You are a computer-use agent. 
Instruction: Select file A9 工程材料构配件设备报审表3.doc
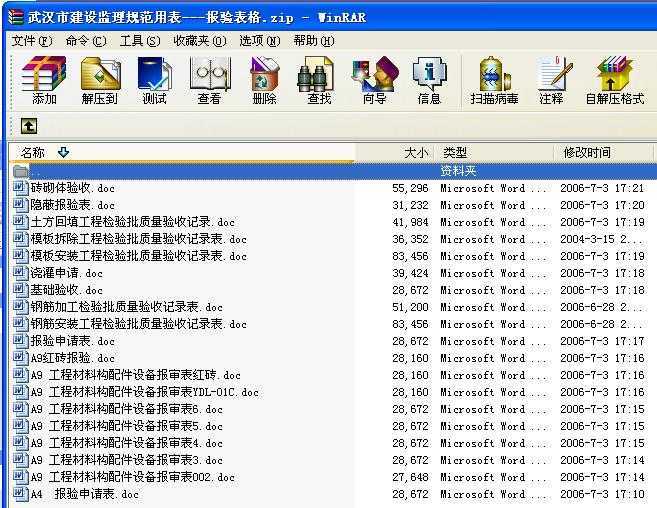coord(127,460)
